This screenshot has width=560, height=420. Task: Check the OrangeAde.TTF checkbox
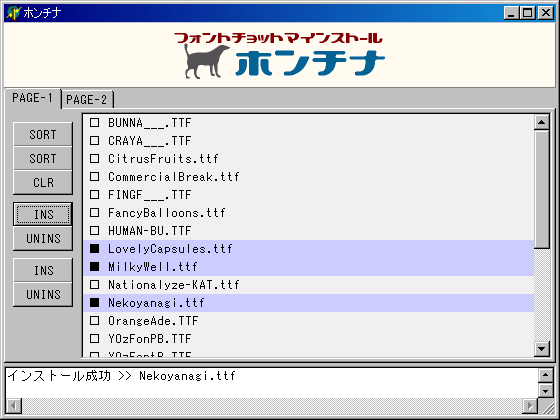[x=95, y=321]
